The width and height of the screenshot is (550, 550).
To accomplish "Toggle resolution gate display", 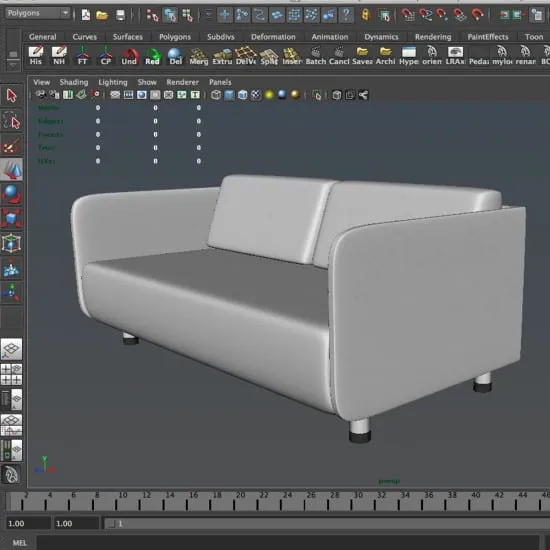I will tap(142, 95).
